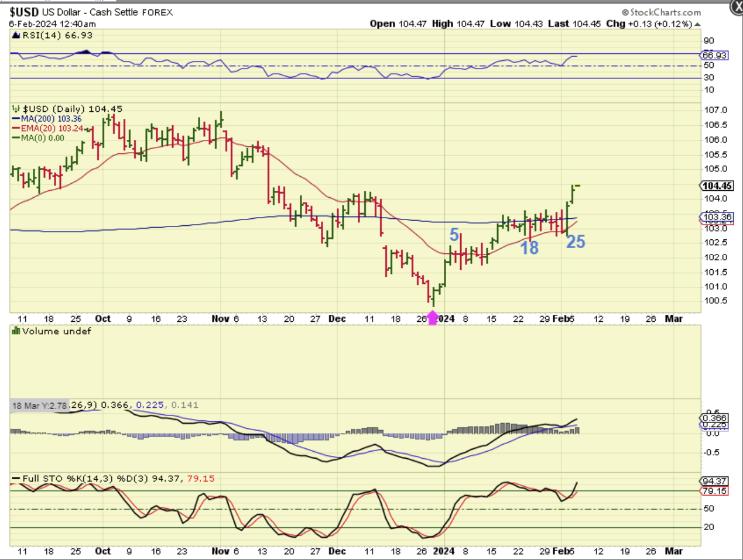Viewport: 743px width, 560px height.
Task: Click the 66.93 RSI value tag
Action: [x=714, y=56]
